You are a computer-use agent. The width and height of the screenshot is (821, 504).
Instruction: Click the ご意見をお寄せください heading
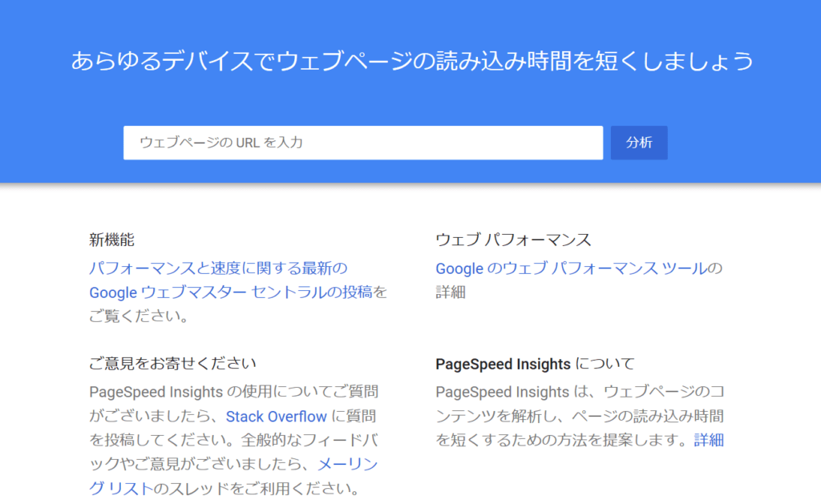pos(173,363)
